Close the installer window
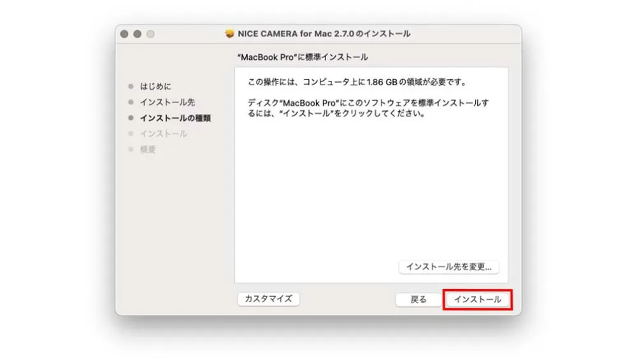 (124, 34)
